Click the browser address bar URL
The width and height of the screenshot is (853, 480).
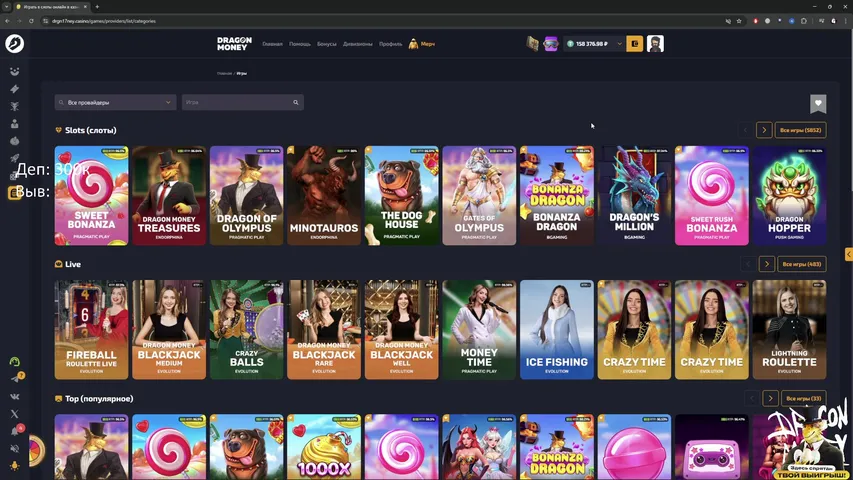click(103, 21)
